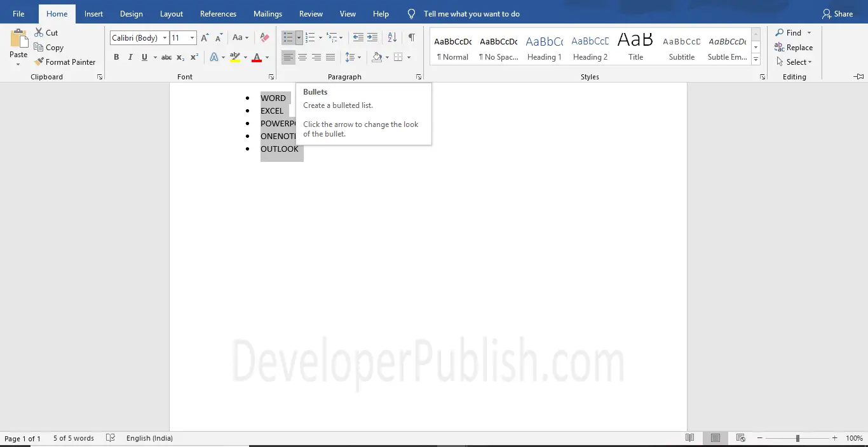Click the lightbulb Tell me icon
This screenshot has width=868, height=447.
(x=411, y=14)
